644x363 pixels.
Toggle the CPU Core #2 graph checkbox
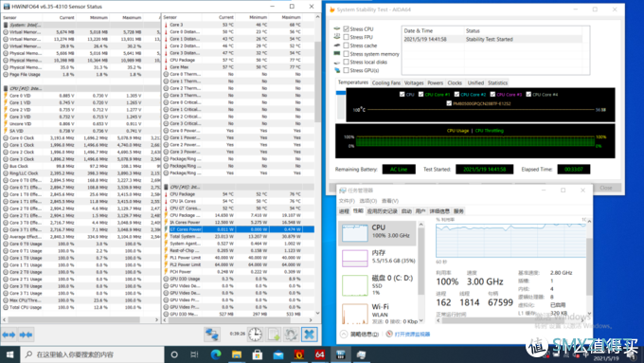tap(456, 94)
